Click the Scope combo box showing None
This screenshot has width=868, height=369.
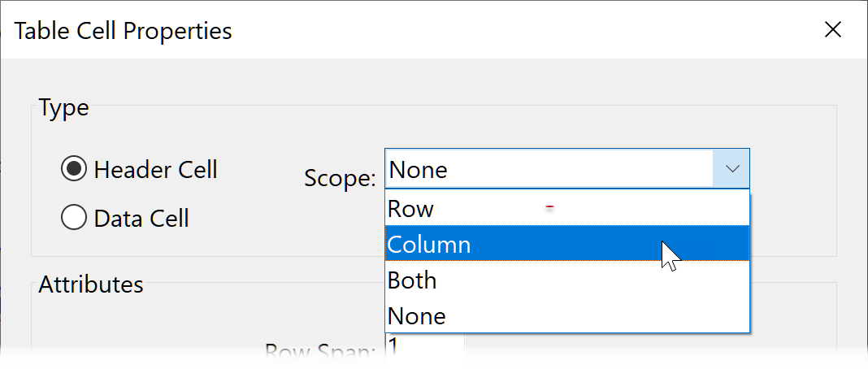point(549,169)
